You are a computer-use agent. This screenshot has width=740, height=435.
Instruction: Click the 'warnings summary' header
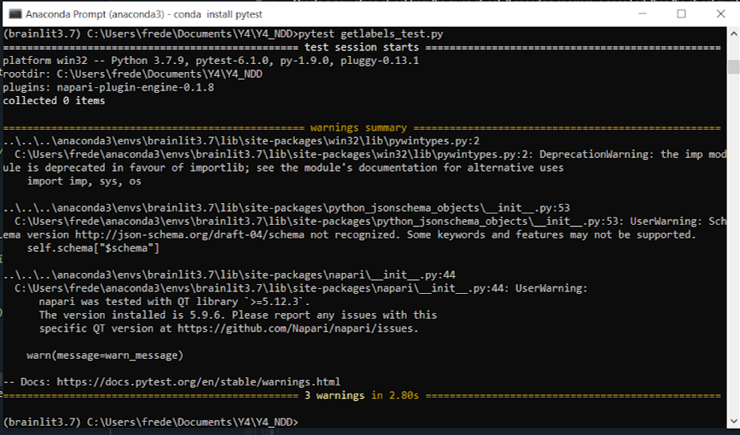tap(359, 128)
